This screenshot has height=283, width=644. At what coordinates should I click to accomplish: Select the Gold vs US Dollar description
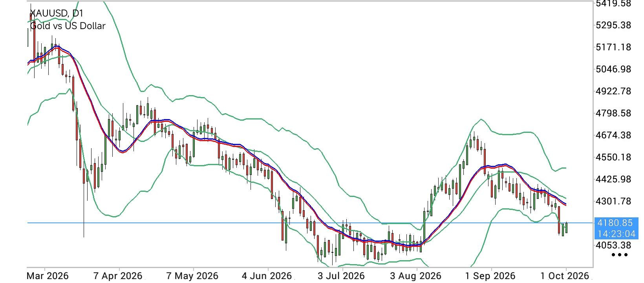[x=68, y=26]
